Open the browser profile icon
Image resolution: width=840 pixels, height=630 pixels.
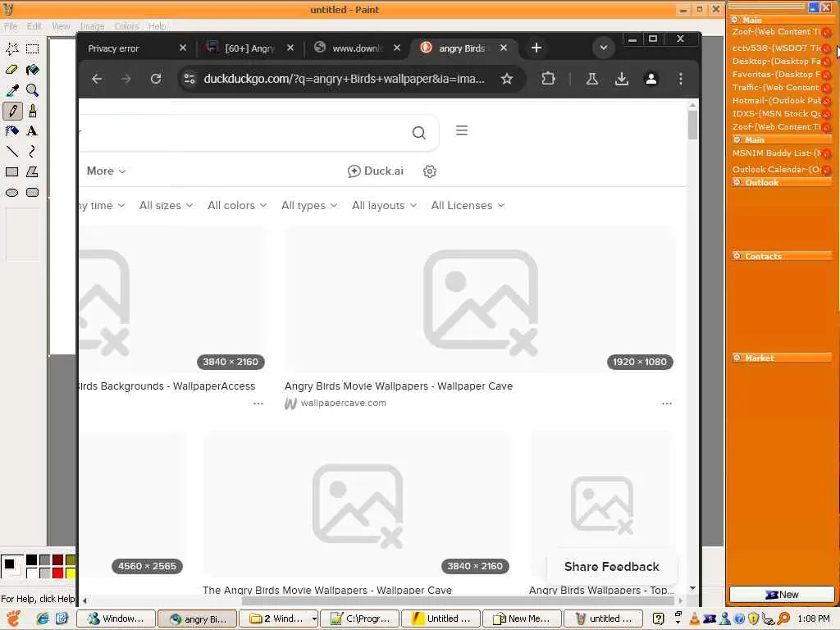point(651,79)
